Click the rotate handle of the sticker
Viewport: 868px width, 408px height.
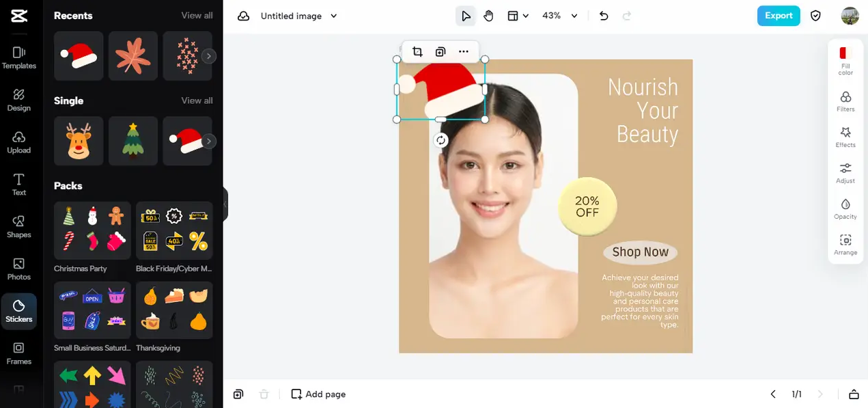point(441,140)
